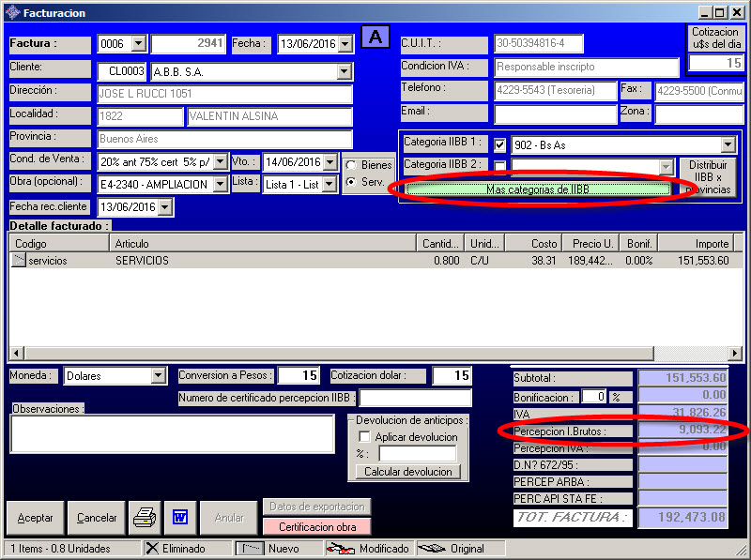Click the servicios row icon in grid
751x560 pixels.
coord(19,261)
